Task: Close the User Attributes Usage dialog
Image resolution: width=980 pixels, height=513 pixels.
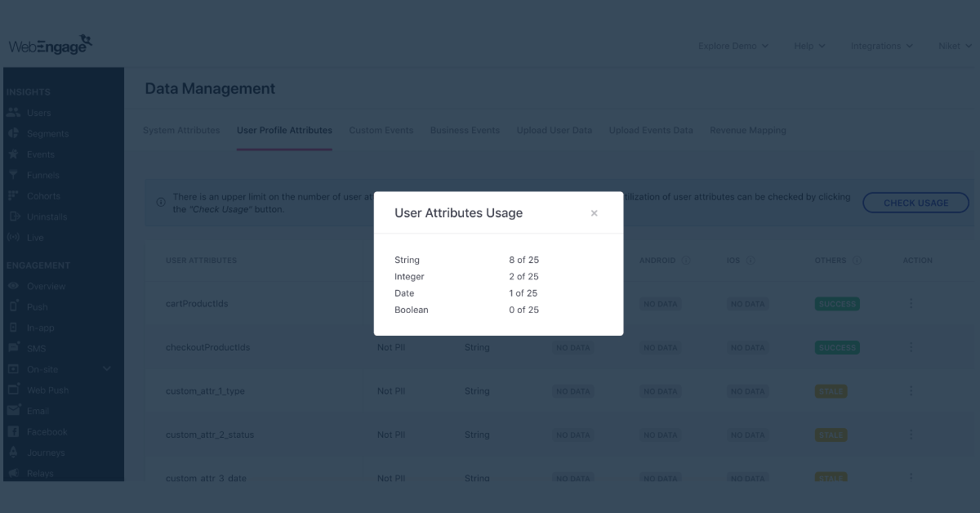Action: point(594,213)
